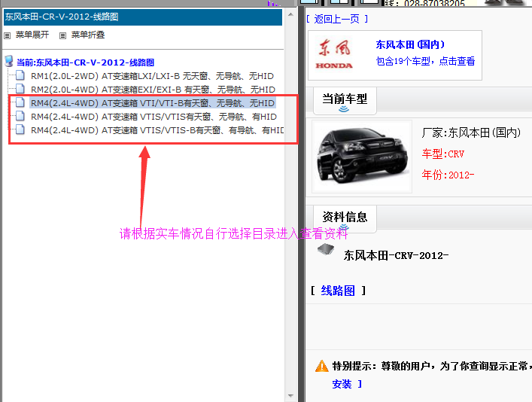Click 包含19个车型,点击查看 link
This screenshot has width=532, height=402.
[x=425, y=62]
